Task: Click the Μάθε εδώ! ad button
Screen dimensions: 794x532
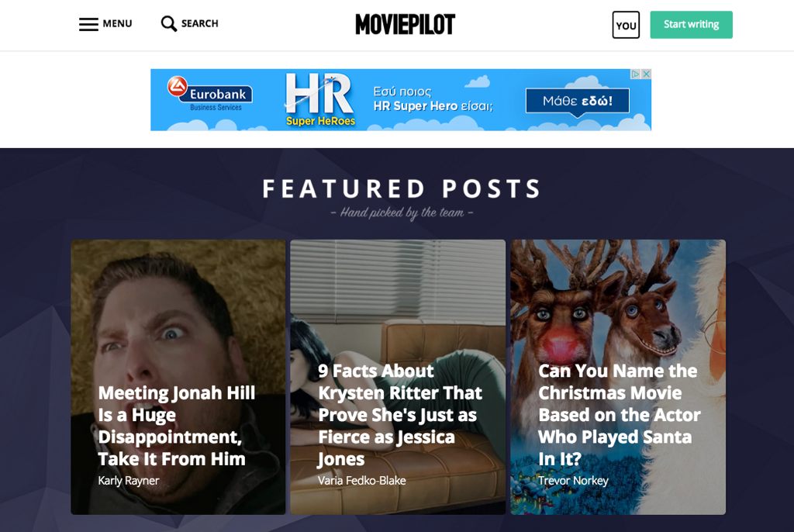Action: pyautogui.click(x=577, y=101)
